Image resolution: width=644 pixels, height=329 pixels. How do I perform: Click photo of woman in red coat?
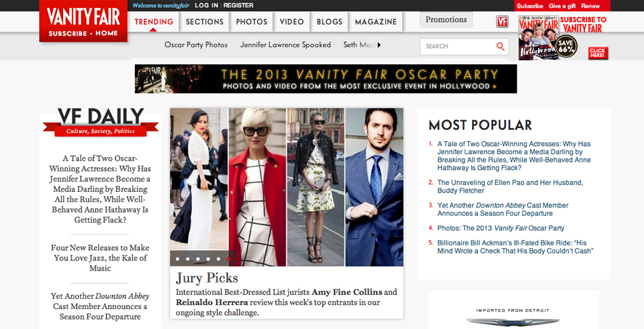click(257, 187)
